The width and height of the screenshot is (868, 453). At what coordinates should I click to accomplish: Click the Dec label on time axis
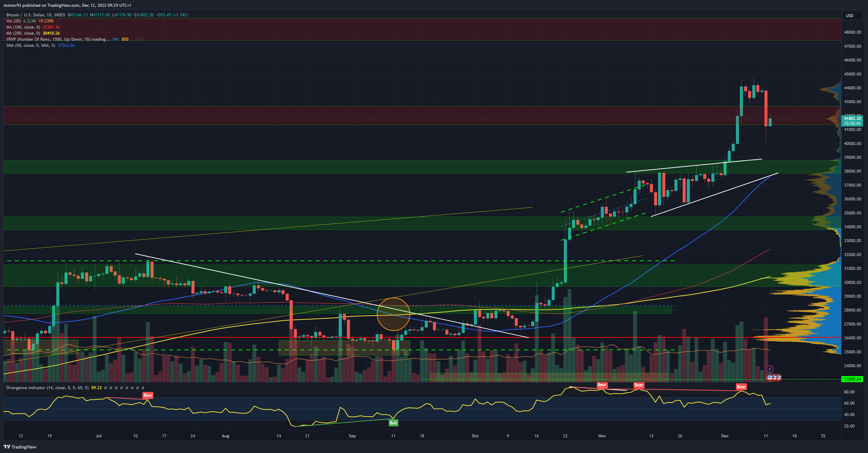(724, 436)
